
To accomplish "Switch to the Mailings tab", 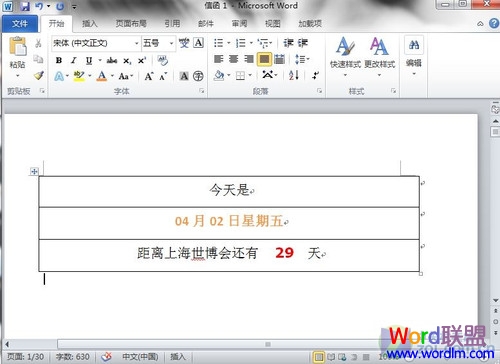I will click(206, 24).
